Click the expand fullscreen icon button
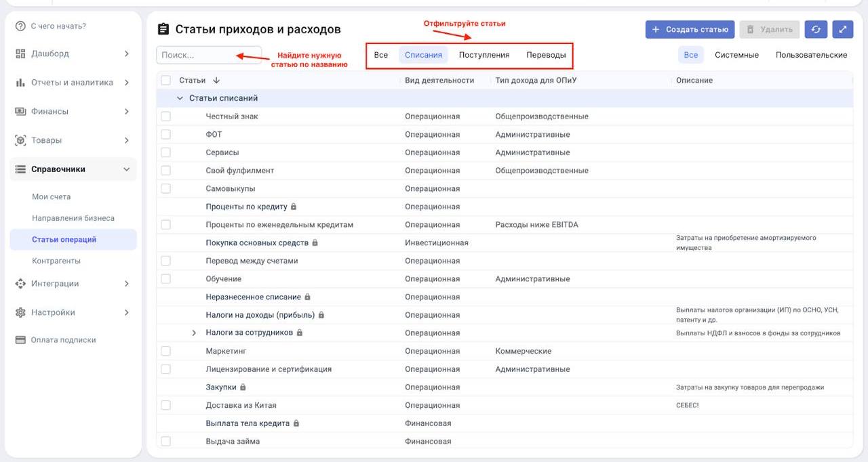 click(842, 29)
